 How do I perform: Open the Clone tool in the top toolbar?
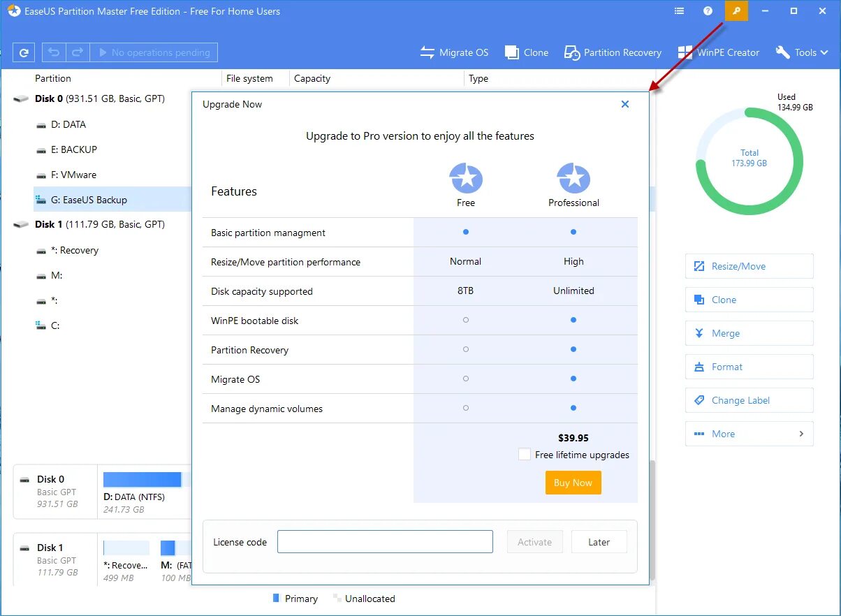pos(527,52)
